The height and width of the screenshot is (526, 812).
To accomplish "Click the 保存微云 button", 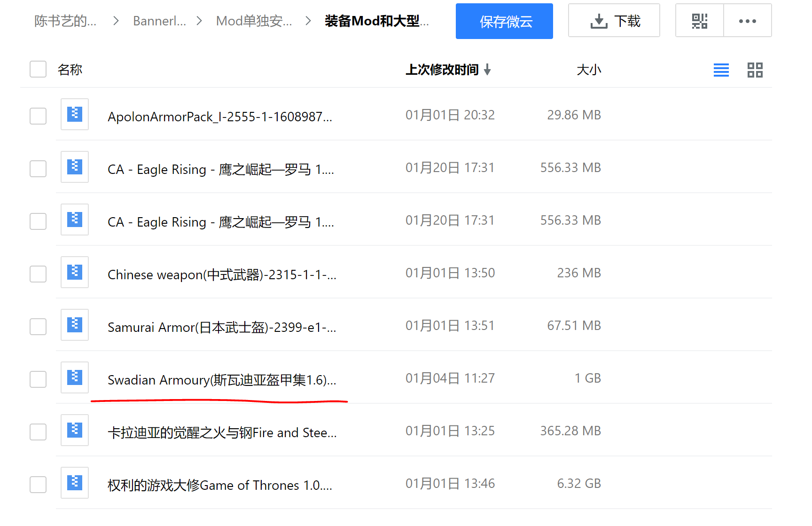I will click(504, 21).
